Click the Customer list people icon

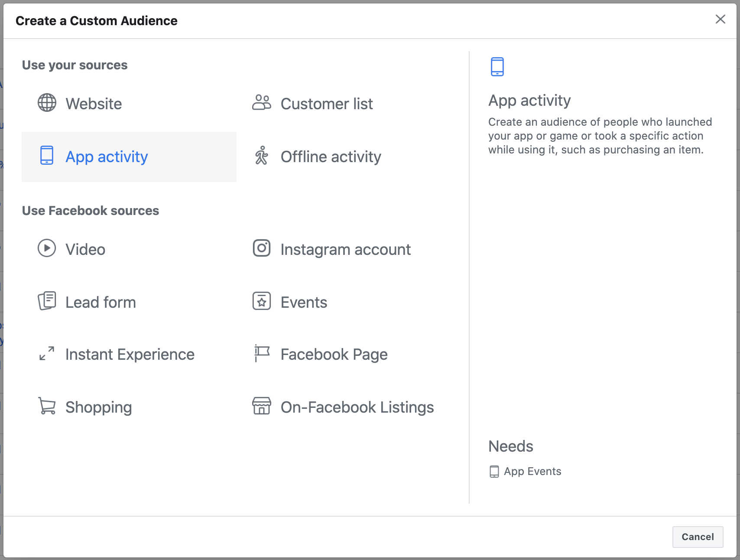[262, 103]
